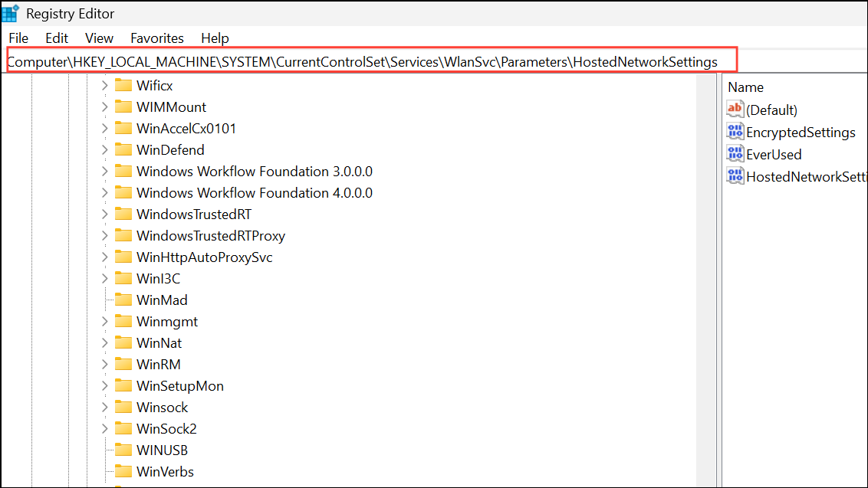Screen dimensions: 868x488
Task: Select the WinNat key label
Action: pos(159,343)
